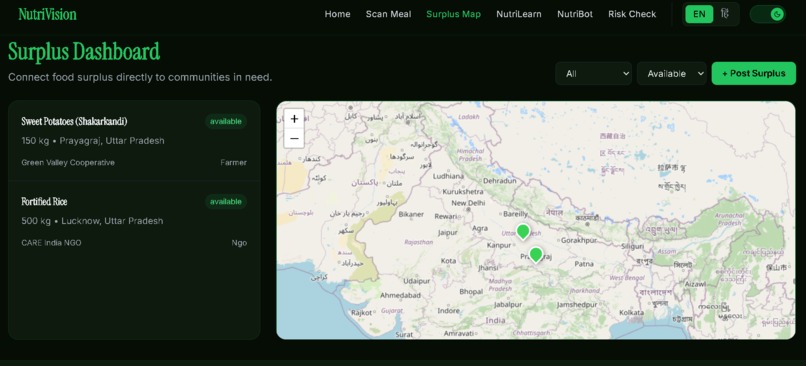
Task: Click New Delhi on the map
Action: [468, 203]
